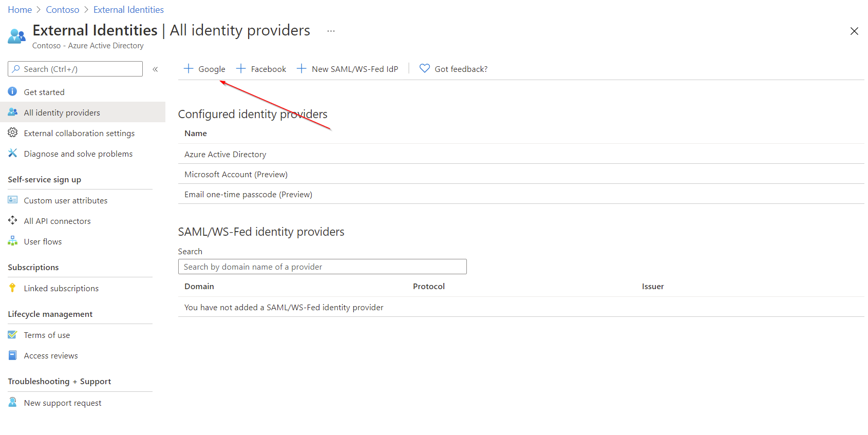Viewport: 868px width, 435px height.
Task: Select the Terms of use checkmark icon
Action: [x=12, y=334]
